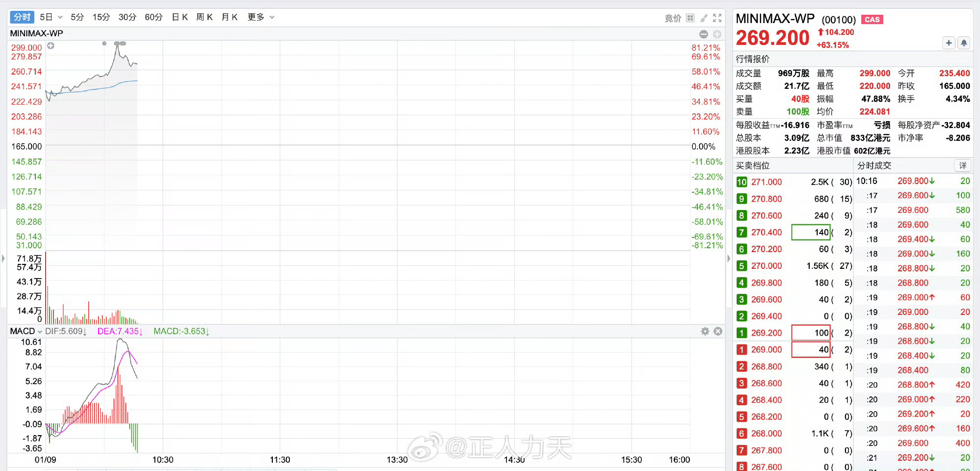Open MACD indicator settings gear
Screen dimensions: 980x471
pos(705,331)
